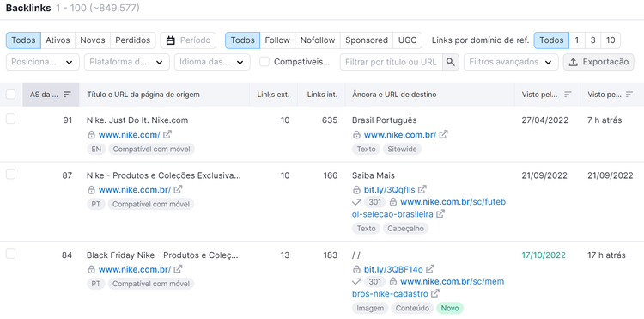Viewport: 644px width, 319px height.
Task: Click the redirect arrow icon in row 84
Action: 356,281
